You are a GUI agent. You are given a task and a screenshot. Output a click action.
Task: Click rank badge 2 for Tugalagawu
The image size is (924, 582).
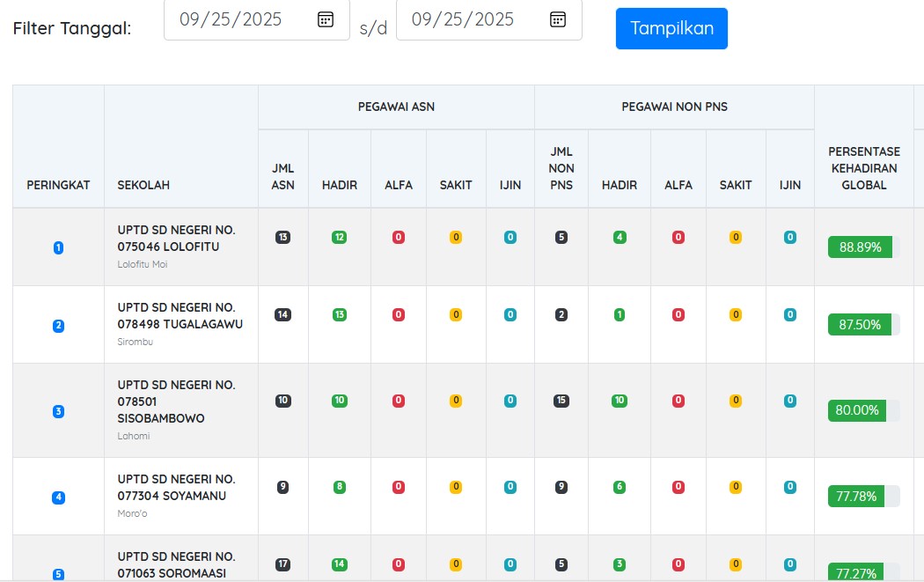(x=59, y=326)
